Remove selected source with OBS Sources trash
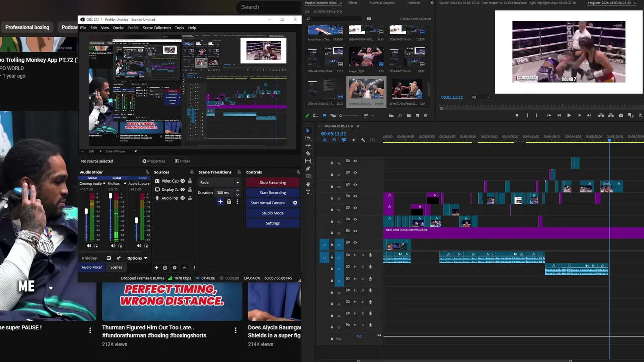 coord(165,268)
